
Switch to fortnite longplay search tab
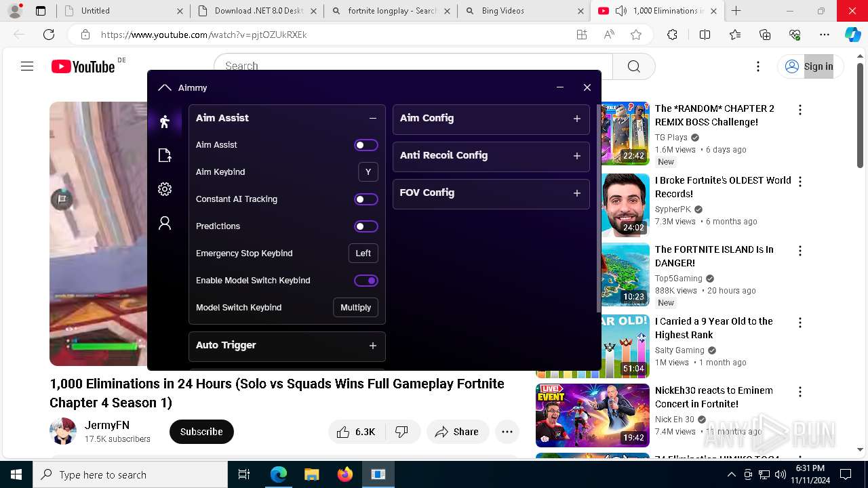[x=391, y=11]
